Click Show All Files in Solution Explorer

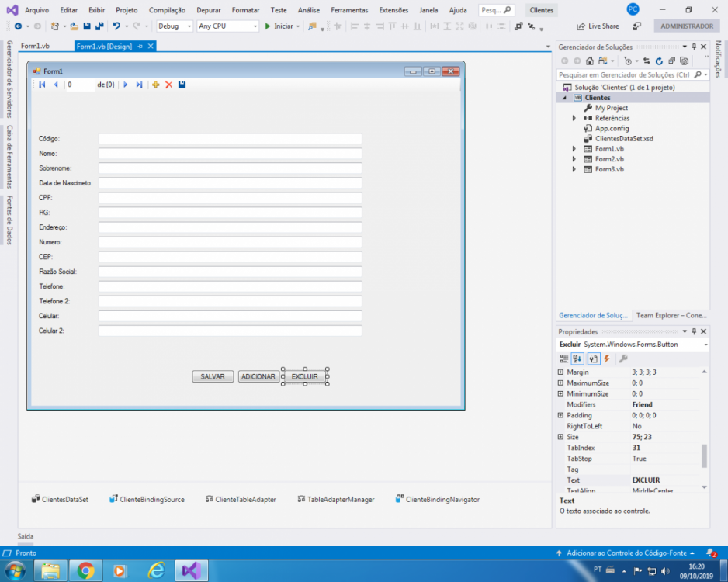pos(684,61)
